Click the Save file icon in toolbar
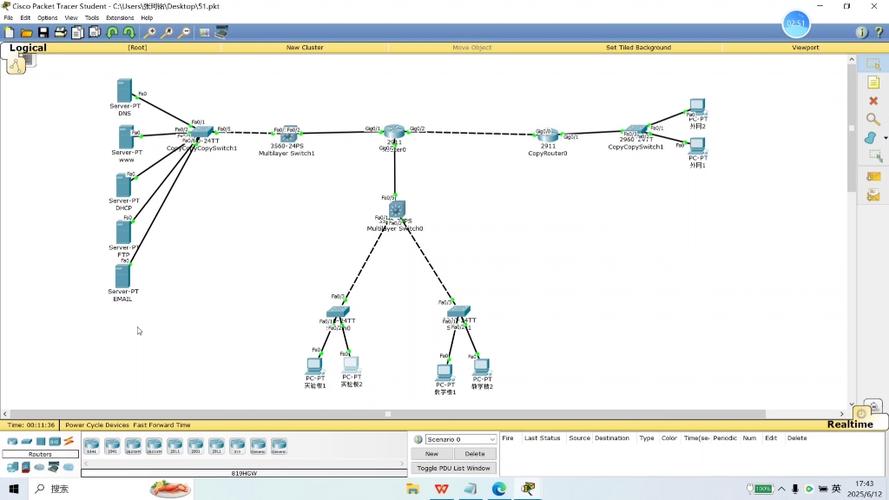889x500 pixels. [x=43, y=33]
